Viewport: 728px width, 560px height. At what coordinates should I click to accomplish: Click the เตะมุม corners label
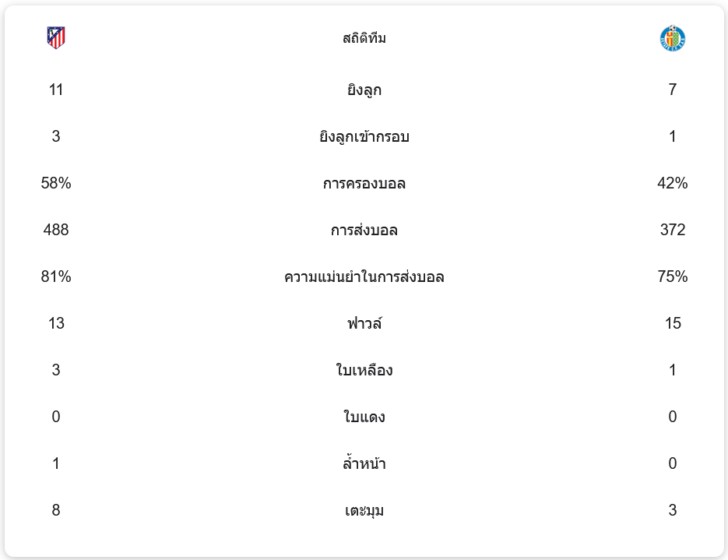pos(364,511)
